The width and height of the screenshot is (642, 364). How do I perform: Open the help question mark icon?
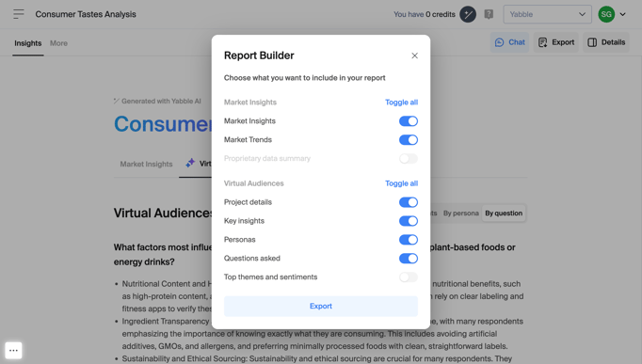[x=489, y=14]
